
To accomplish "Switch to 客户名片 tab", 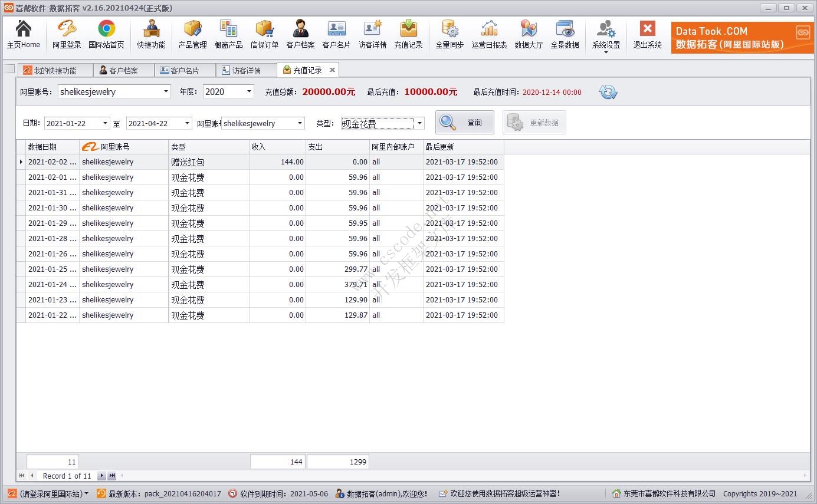I will (x=185, y=70).
